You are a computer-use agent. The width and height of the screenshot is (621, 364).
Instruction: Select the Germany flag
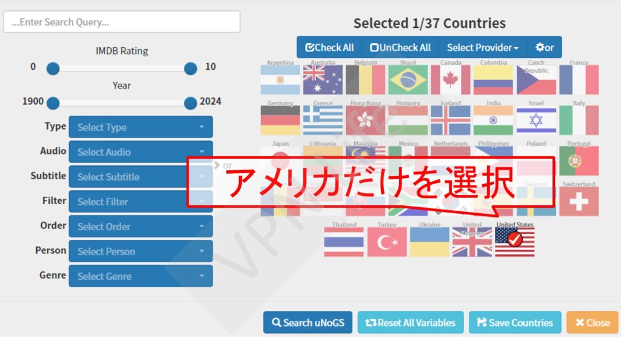280,120
